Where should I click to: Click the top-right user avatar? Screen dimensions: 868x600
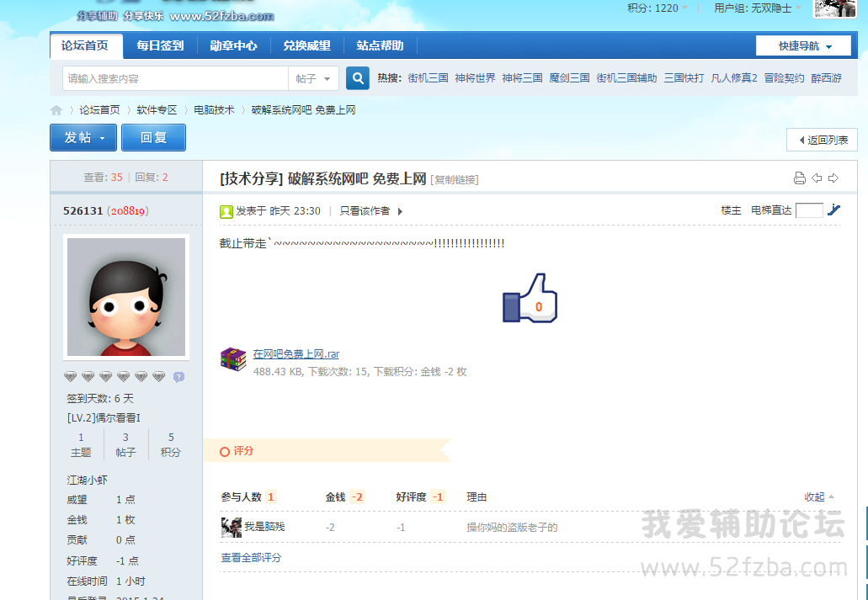(834, 8)
